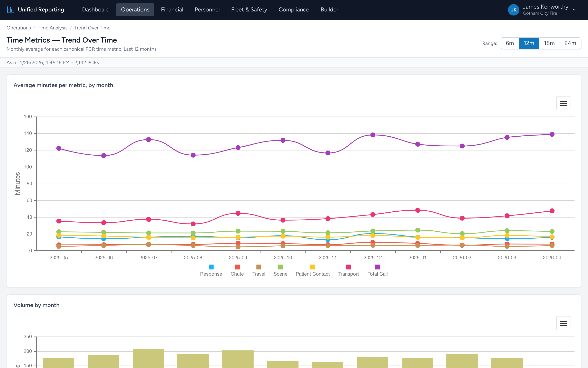This screenshot has height=368, width=588.
Task: Click the Operations breadcrumb link
Action: 19,28
